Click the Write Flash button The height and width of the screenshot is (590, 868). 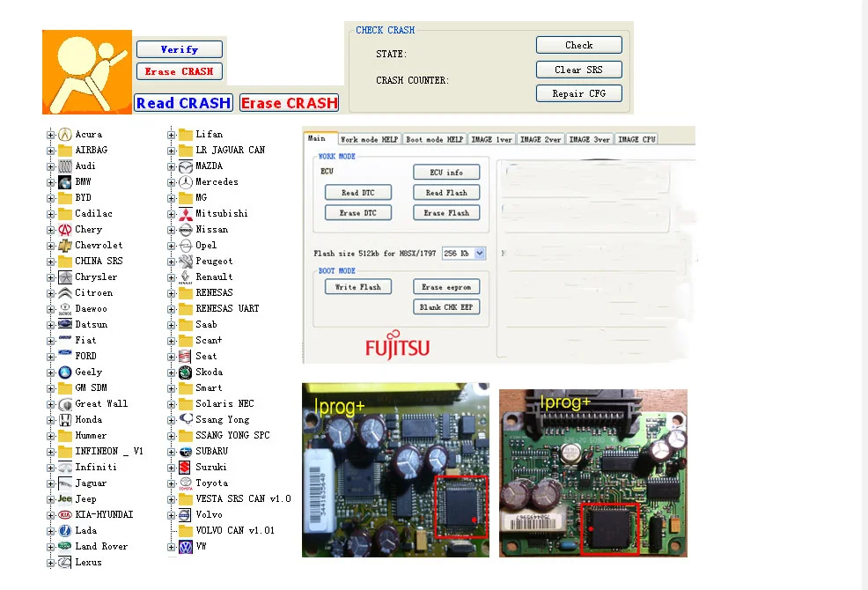[358, 287]
